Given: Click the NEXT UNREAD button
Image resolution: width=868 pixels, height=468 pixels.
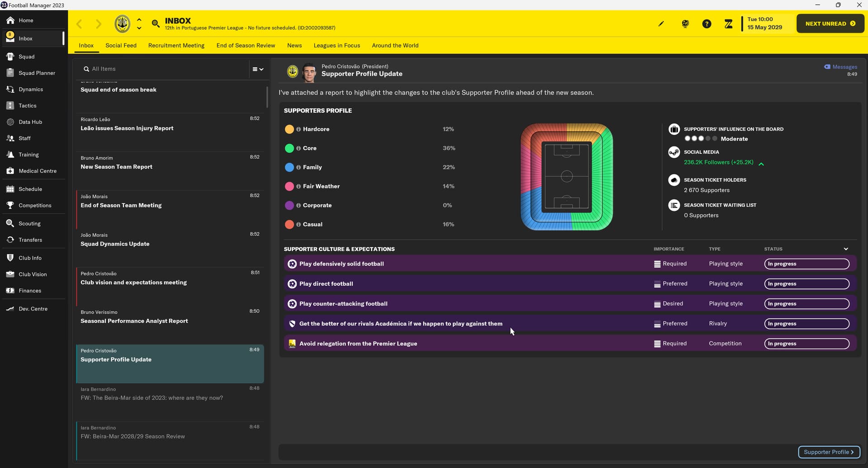Looking at the screenshot, I should 830,24.
